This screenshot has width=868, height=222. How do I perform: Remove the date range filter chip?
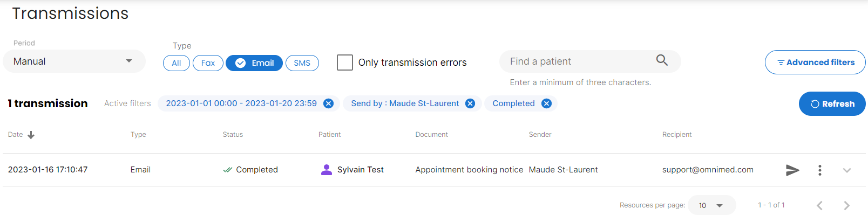click(x=328, y=103)
